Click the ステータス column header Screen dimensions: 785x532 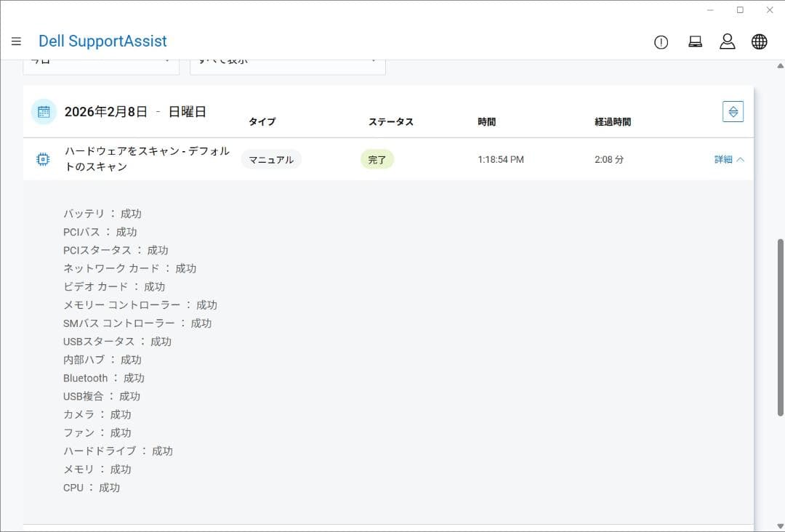tap(391, 122)
